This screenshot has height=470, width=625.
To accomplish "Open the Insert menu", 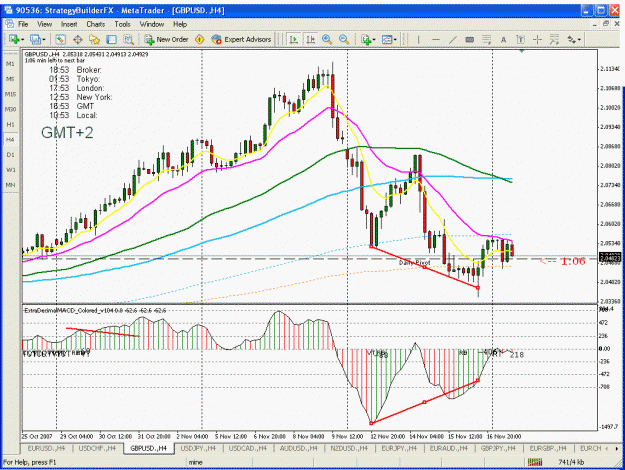I will 69,24.
